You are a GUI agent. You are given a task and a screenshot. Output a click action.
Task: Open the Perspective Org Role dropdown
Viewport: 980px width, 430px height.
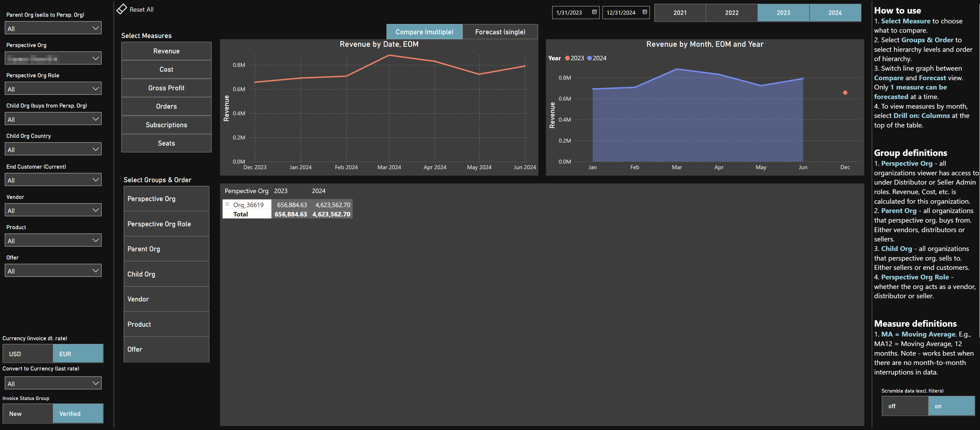53,89
